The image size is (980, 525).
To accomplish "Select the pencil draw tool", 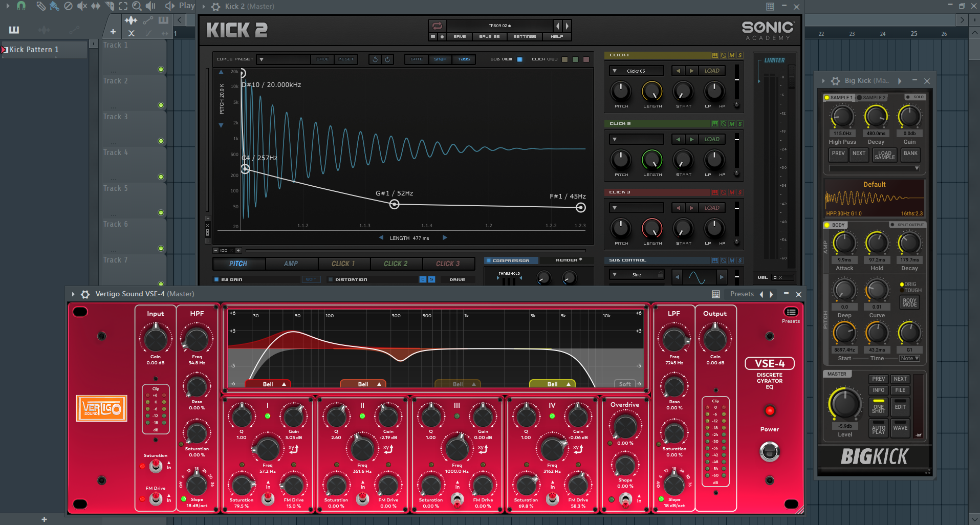I will click(x=40, y=6).
